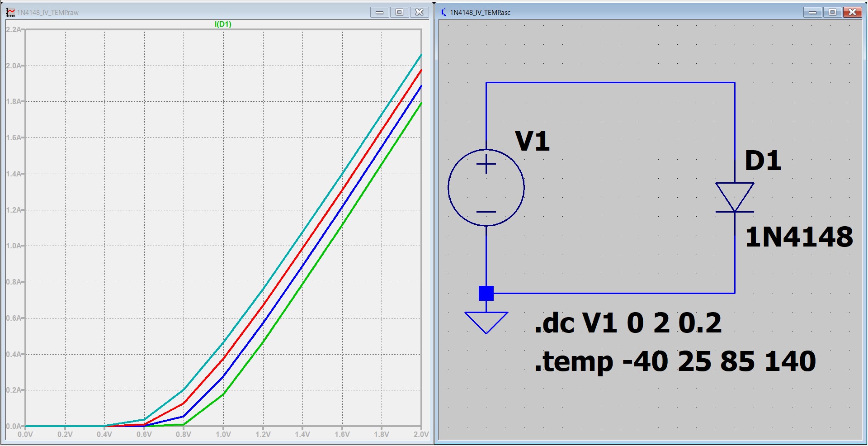868x446 pixels.
Task: Click the V1 voltage source symbol
Action: coord(486,187)
